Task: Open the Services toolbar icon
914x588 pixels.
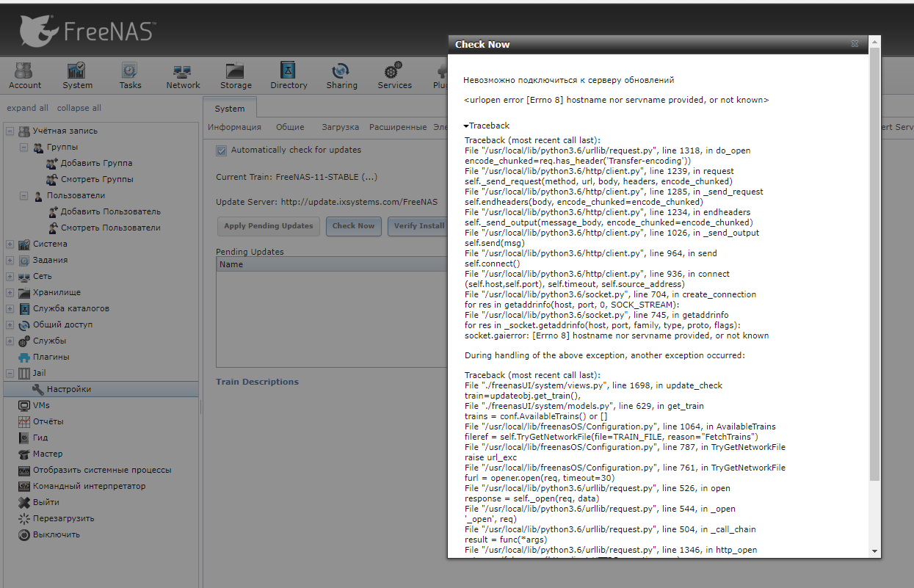Action: pyautogui.click(x=394, y=70)
